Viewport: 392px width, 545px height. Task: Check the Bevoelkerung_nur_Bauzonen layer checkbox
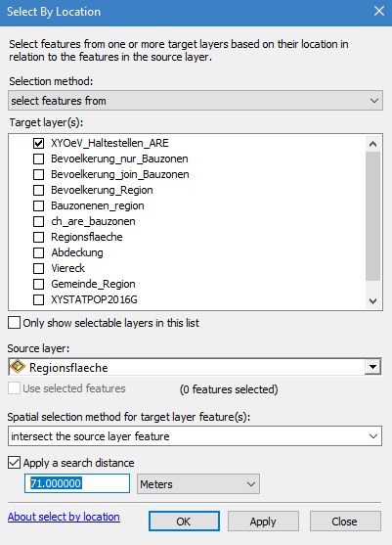(38, 159)
